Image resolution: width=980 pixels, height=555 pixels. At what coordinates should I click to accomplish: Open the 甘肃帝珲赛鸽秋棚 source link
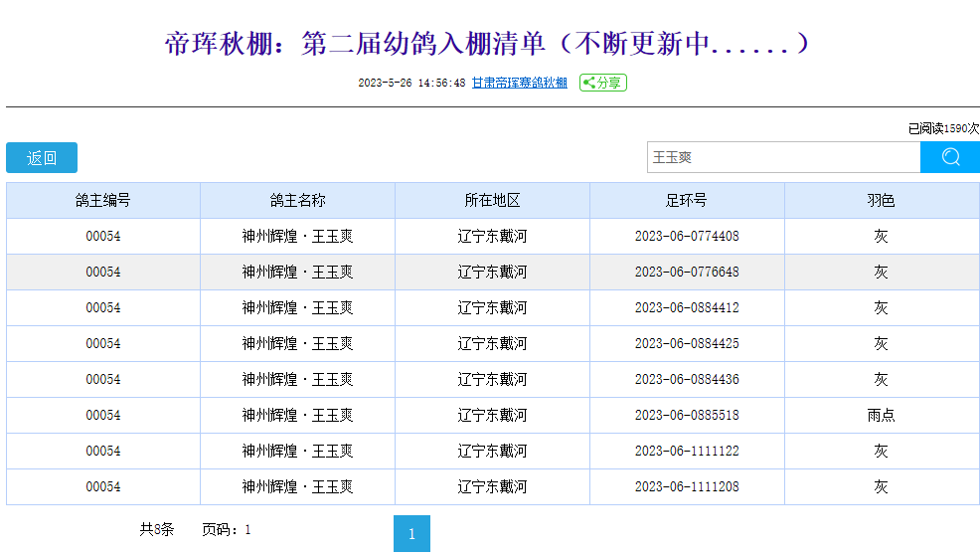(519, 83)
